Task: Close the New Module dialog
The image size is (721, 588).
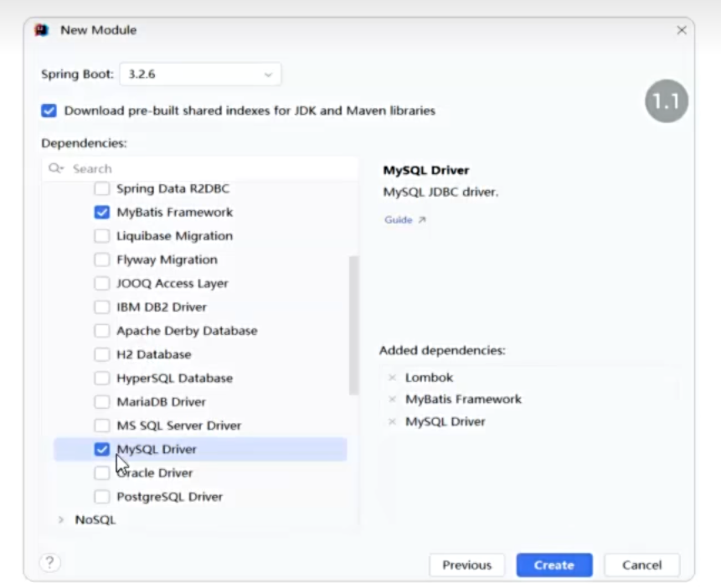Action: pos(681,30)
